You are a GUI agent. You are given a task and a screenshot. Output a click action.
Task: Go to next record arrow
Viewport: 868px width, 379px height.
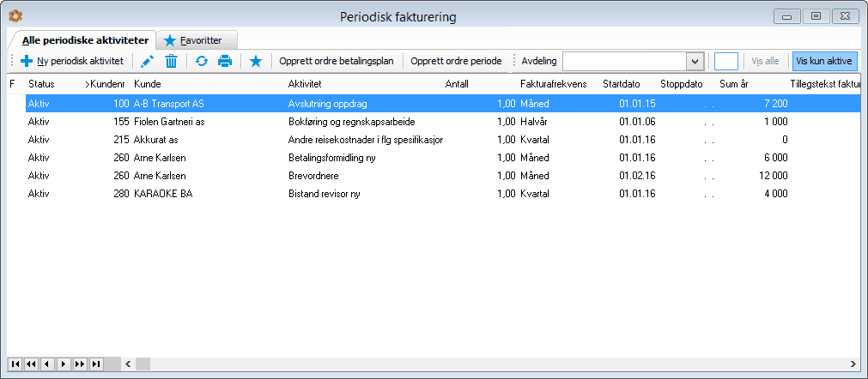pyautogui.click(x=64, y=364)
